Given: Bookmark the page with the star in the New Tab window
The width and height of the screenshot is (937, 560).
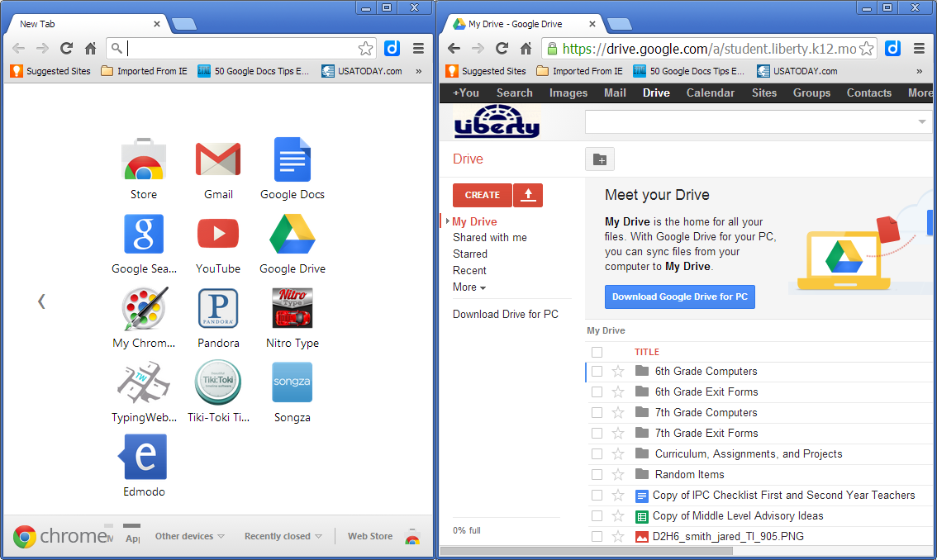Looking at the screenshot, I should tap(366, 49).
